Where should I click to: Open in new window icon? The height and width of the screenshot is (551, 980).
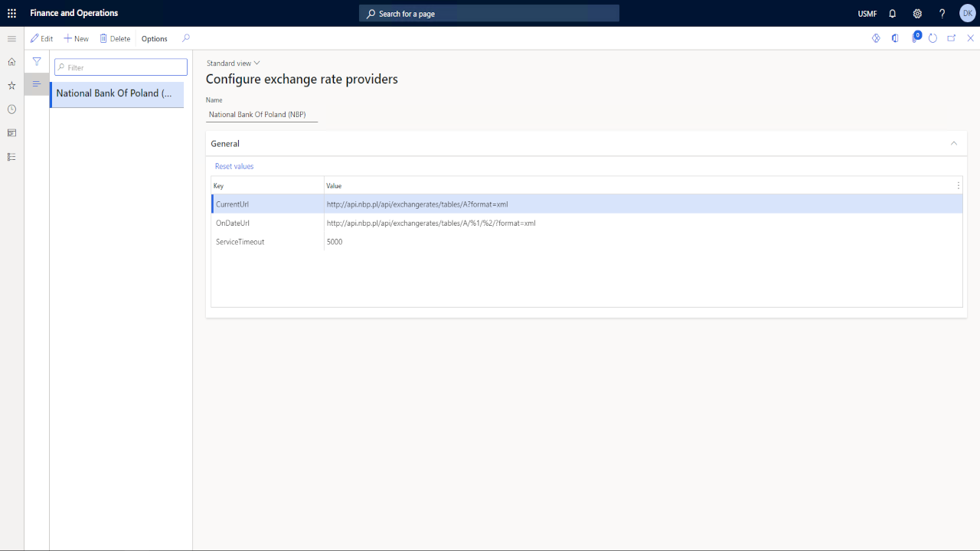point(952,38)
